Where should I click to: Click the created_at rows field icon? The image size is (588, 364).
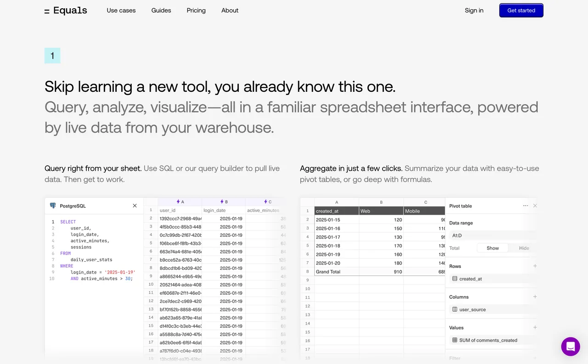point(455,279)
